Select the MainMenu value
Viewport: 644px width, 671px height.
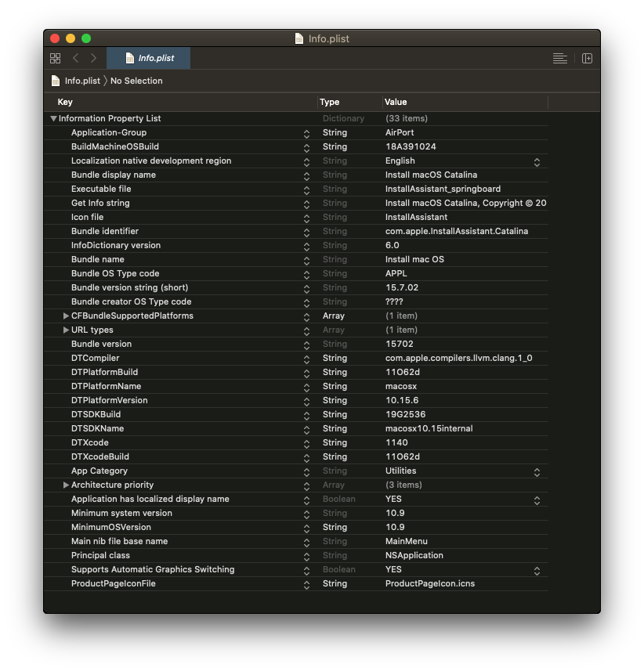coord(407,541)
